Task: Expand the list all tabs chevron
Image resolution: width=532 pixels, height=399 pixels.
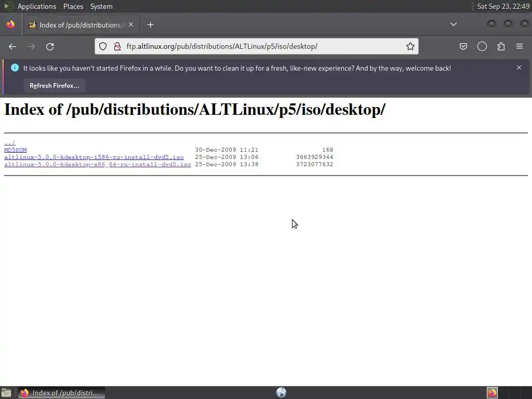Action: click(x=453, y=24)
